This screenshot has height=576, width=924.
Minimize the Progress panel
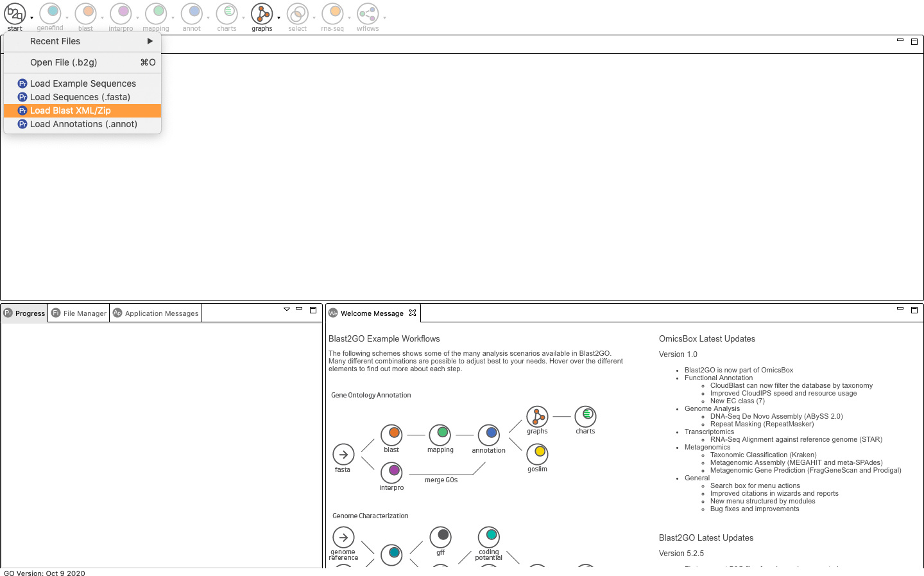coord(299,309)
